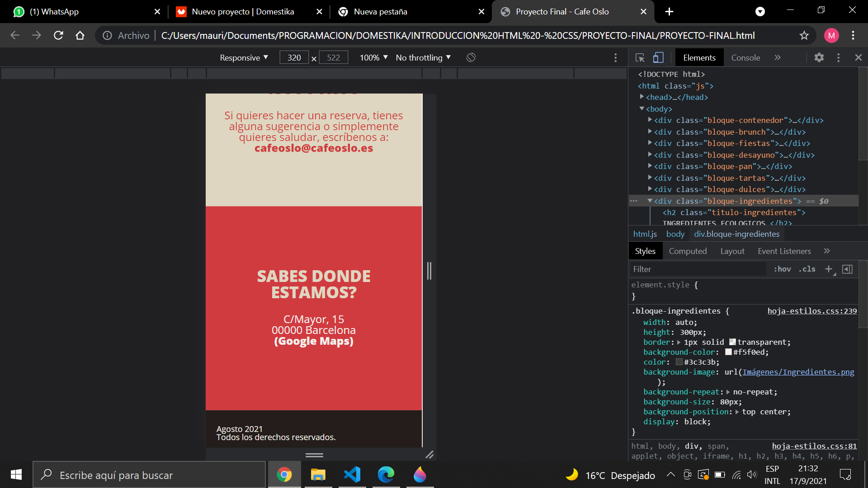Click the rotate screen icon
This screenshot has height=488, width=868.
(471, 57)
